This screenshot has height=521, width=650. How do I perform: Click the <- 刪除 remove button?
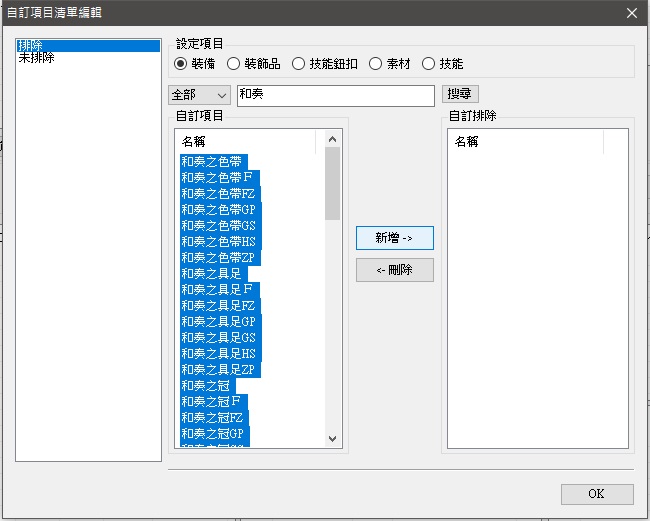(395, 270)
